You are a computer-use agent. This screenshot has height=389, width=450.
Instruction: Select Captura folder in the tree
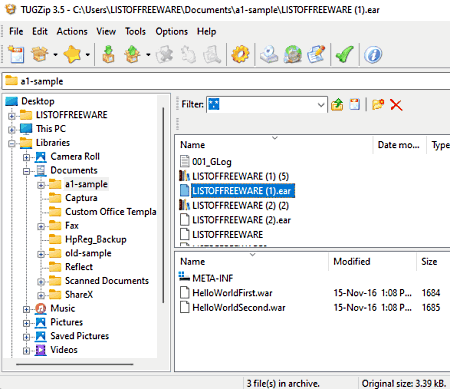[x=81, y=198]
